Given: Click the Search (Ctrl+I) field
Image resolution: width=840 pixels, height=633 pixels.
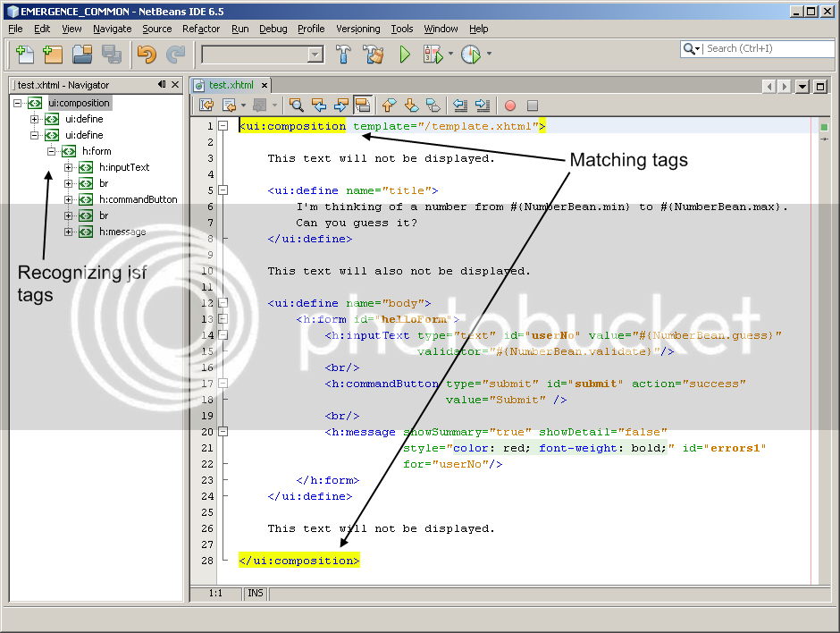Looking at the screenshot, I should click(769, 49).
